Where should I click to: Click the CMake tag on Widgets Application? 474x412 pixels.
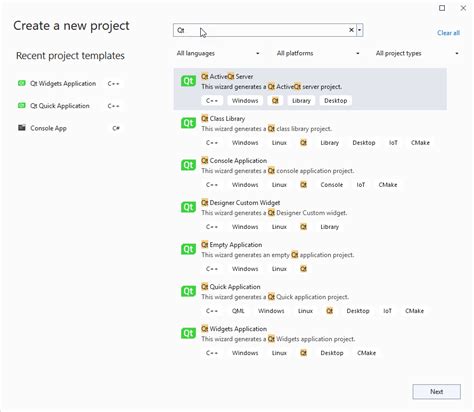pos(366,353)
